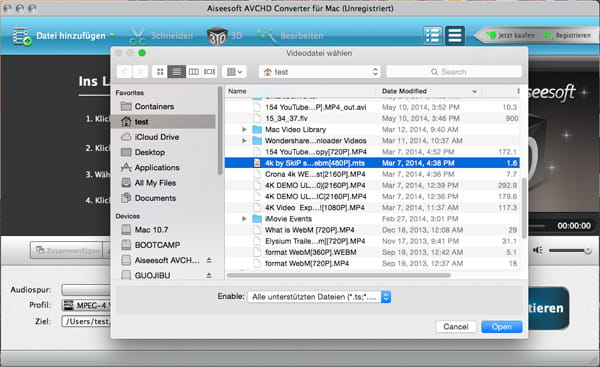This screenshot has height=367, width=600.
Task: Click Jetzt kaufen button
Action: pos(511,35)
